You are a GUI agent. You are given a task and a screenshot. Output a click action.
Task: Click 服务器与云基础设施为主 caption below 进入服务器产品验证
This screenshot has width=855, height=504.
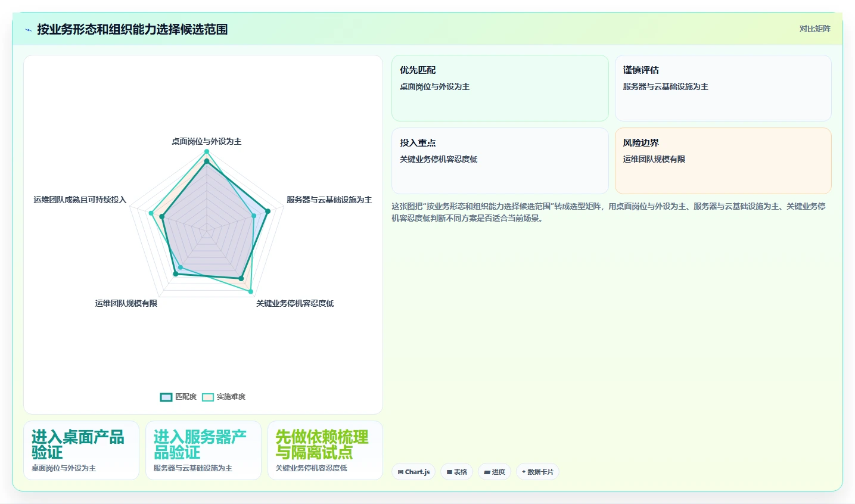pos(193,468)
